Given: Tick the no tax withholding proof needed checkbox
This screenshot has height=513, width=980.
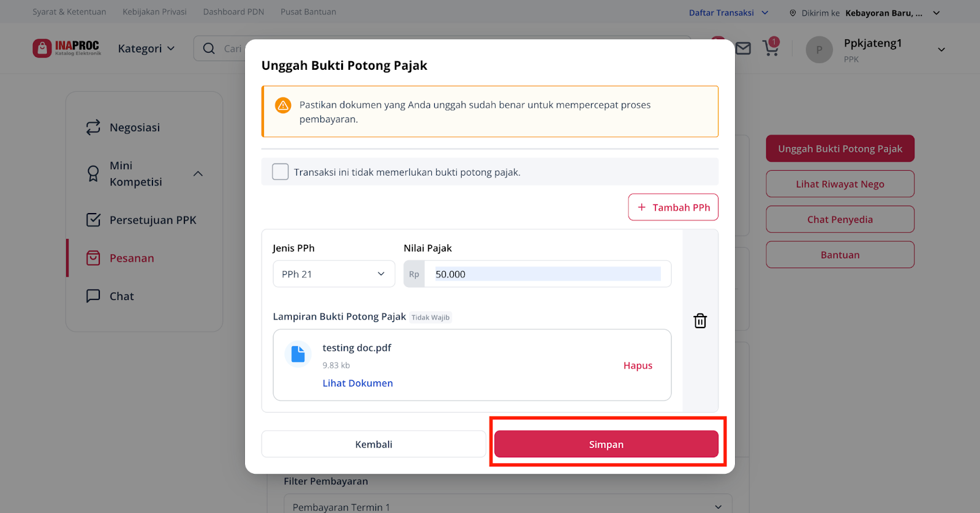Looking at the screenshot, I should (281, 172).
